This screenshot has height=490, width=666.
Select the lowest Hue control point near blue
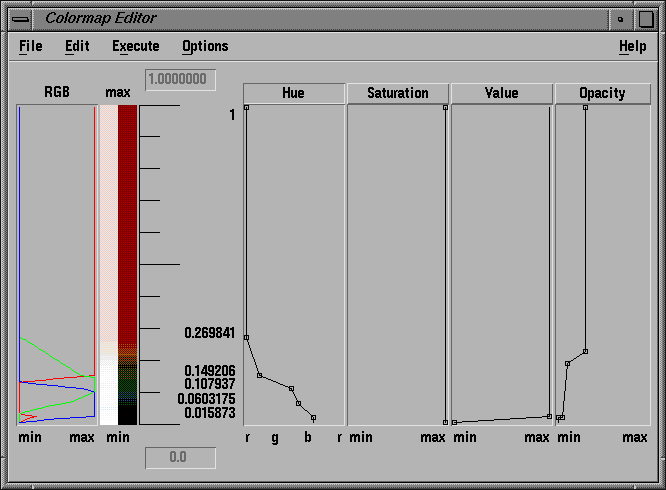tap(313, 417)
